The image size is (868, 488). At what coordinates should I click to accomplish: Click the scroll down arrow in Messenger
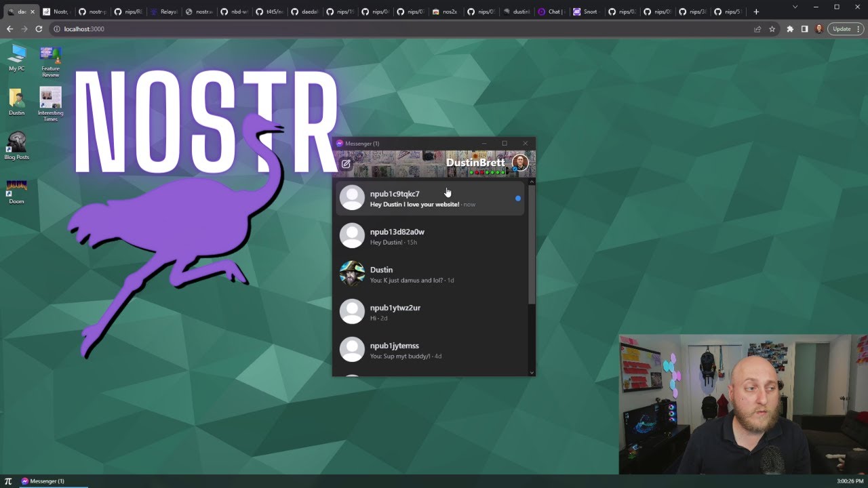click(532, 372)
